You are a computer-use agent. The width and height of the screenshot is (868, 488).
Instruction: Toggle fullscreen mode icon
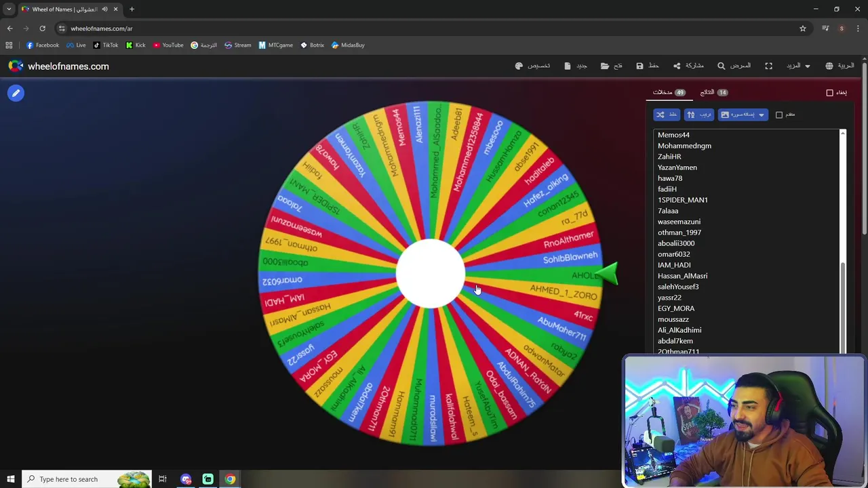[x=768, y=66]
